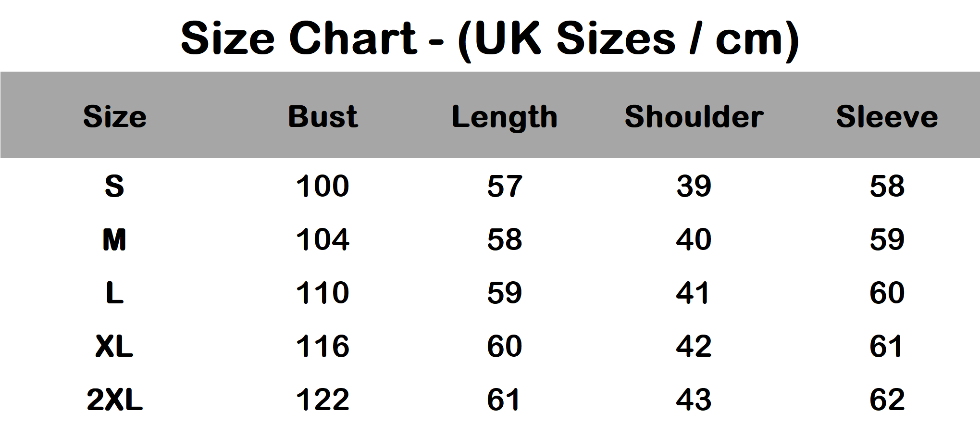The image size is (980, 425).
Task: Select the Shoulder column header
Action: coord(694,116)
